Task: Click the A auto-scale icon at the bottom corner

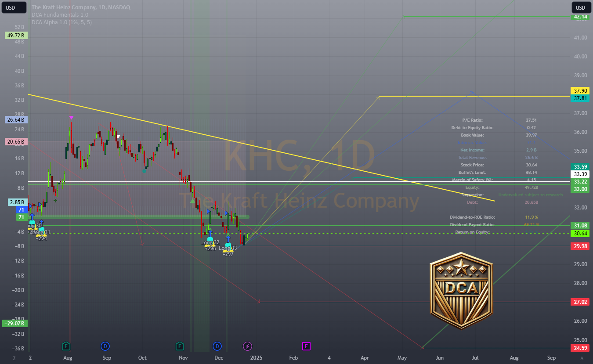Action: (x=582, y=358)
